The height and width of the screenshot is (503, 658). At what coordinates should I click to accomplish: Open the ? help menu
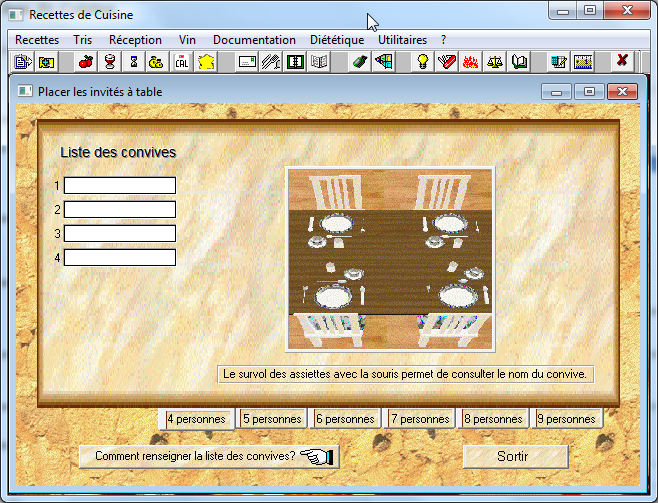[x=444, y=40]
